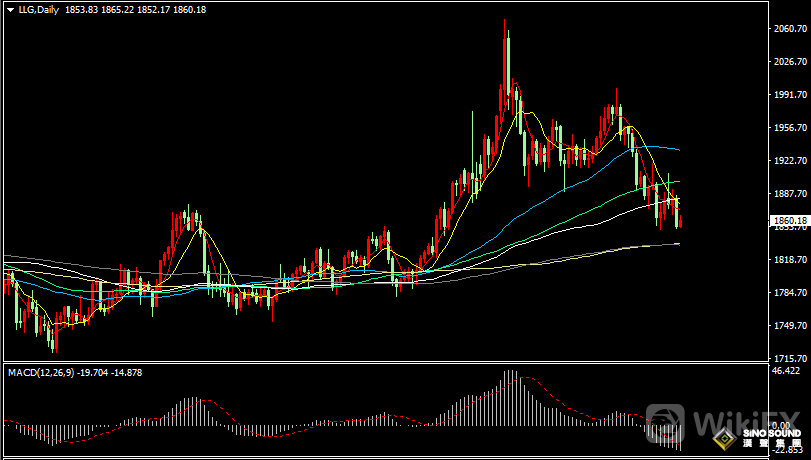Click the 1749.70 price axis label

click(x=791, y=325)
